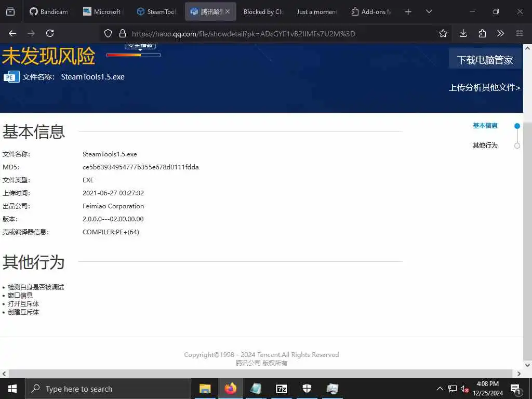Image resolution: width=532 pixels, height=399 pixels.
Task: Switch to the Bandicam GitHub tab
Action: [x=48, y=11]
